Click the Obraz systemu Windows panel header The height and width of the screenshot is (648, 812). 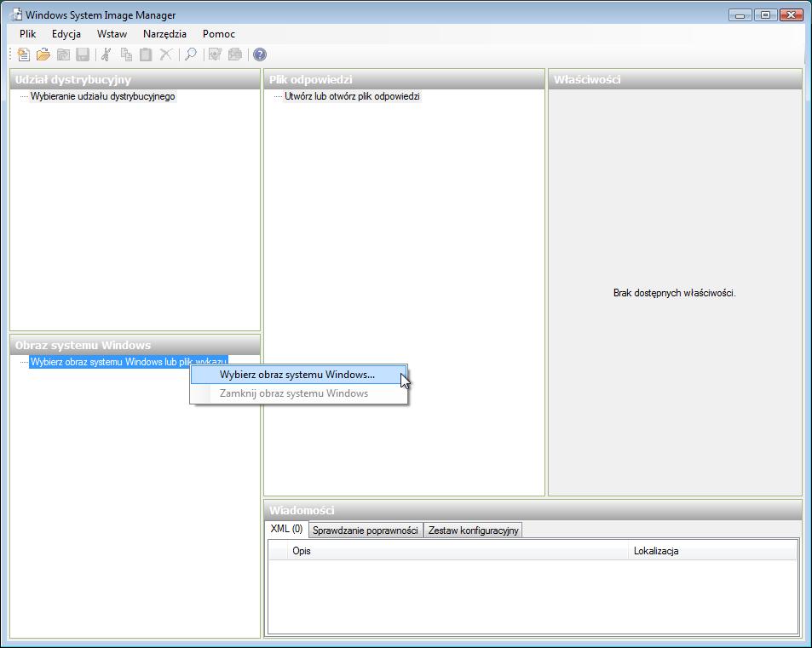tap(135, 345)
